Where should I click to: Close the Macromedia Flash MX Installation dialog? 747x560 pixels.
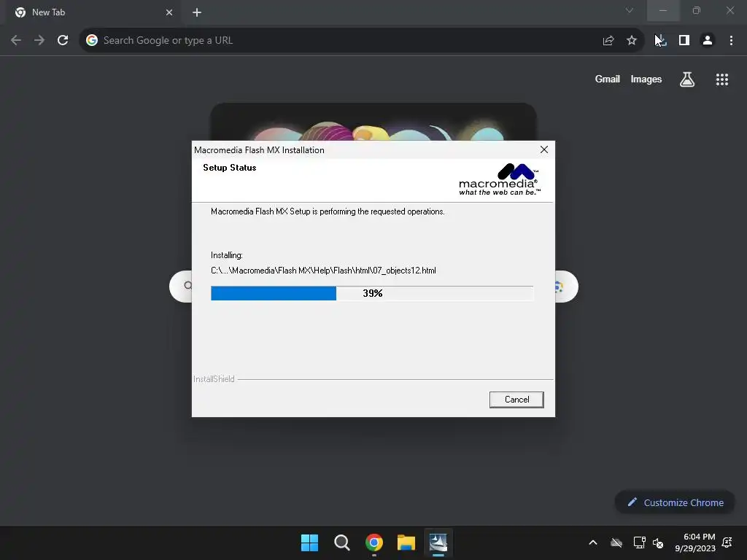(544, 149)
